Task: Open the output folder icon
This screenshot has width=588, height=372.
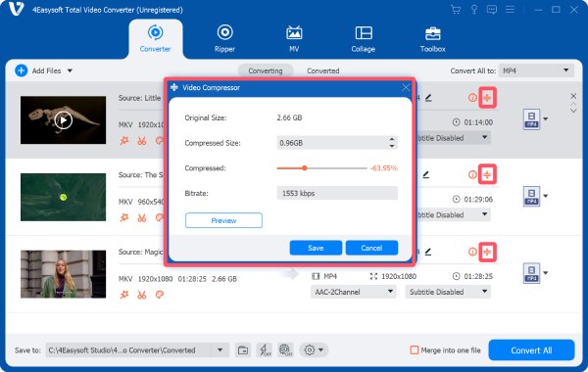Action: pos(243,349)
